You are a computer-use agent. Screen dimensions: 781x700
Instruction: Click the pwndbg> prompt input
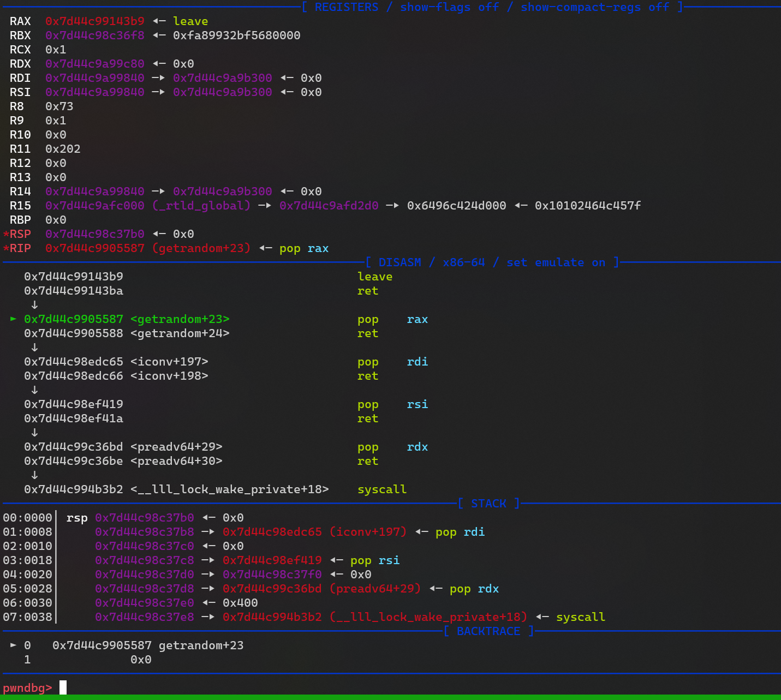point(63,687)
